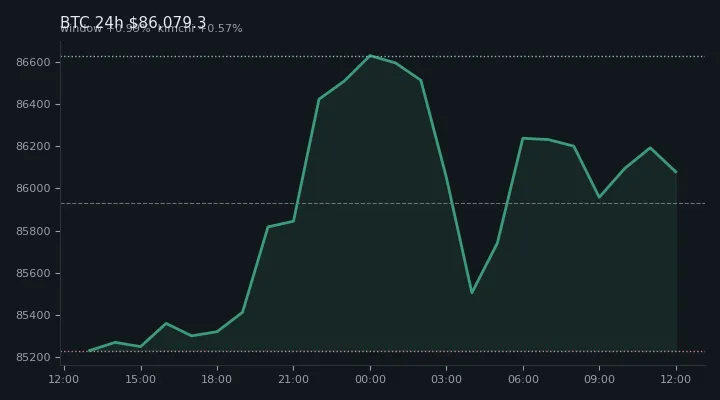The image size is (720, 400).
Task: Click the x-axis label 06:00
Action: point(523,379)
